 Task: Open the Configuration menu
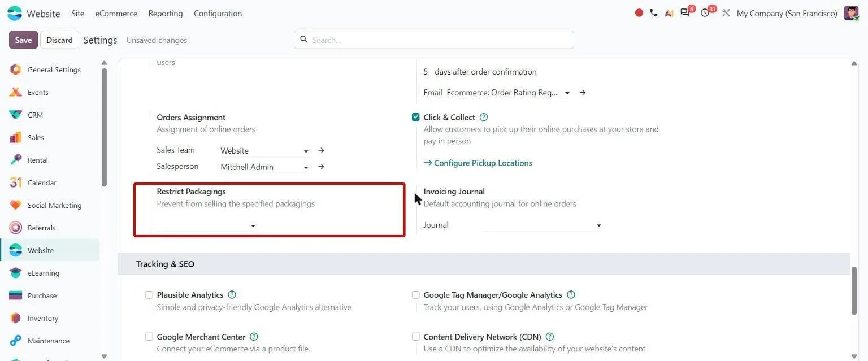[x=218, y=14]
